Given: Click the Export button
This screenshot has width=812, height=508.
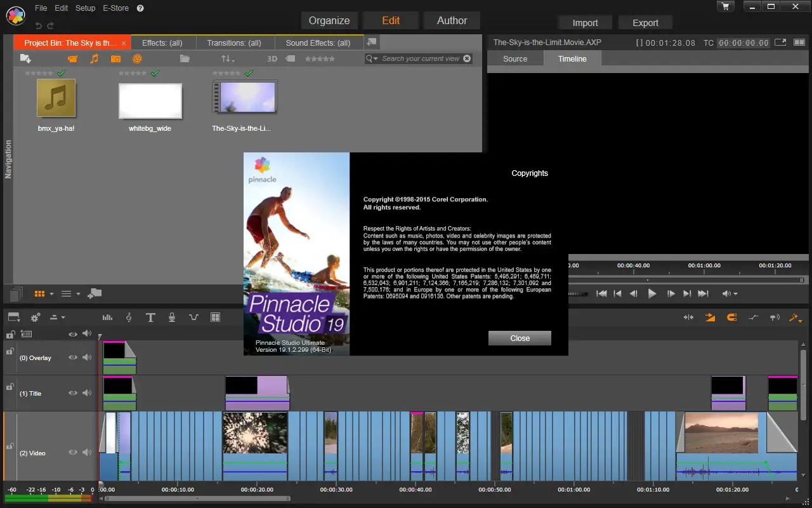Looking at the screenshot, I should pos(645,23).
